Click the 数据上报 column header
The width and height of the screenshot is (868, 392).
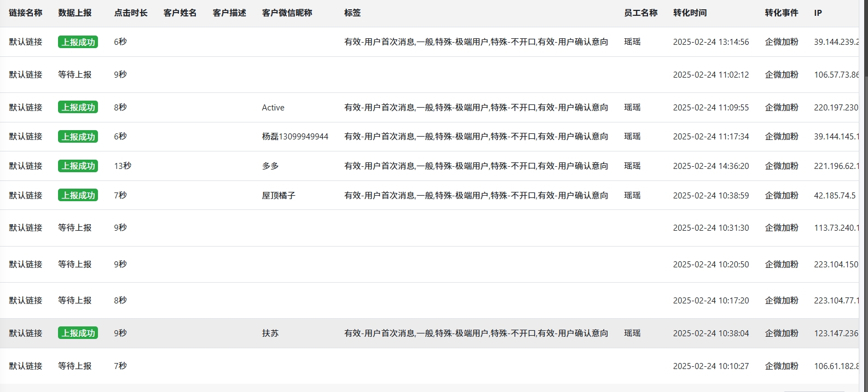[75, 13]
